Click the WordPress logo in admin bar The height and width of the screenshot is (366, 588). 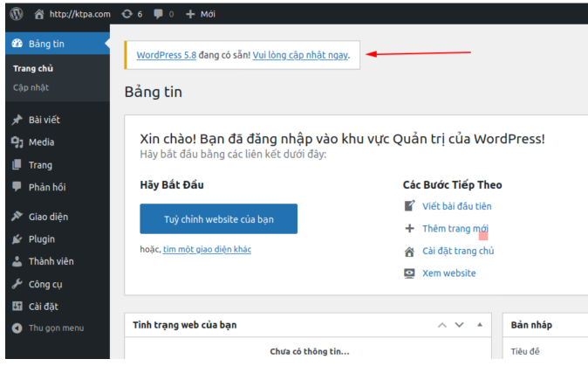tap(15, 14)
